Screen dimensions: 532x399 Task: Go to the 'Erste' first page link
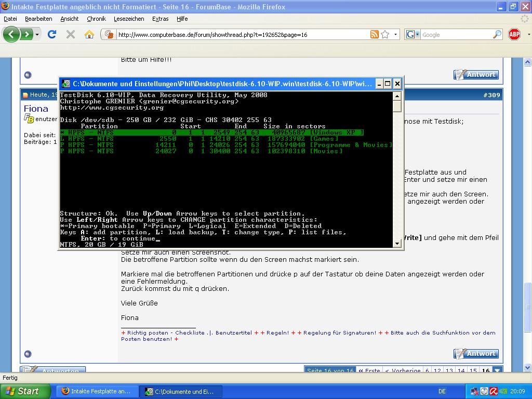coord(369,370)
